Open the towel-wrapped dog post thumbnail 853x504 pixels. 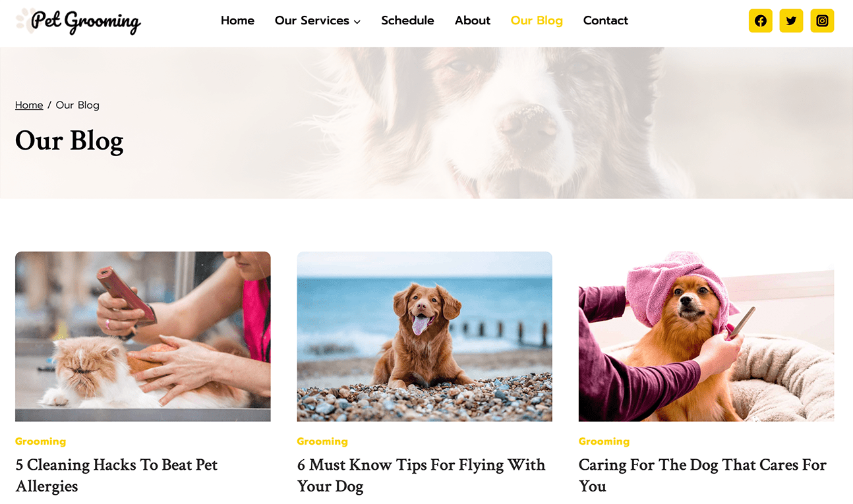[x=706, y=336]
